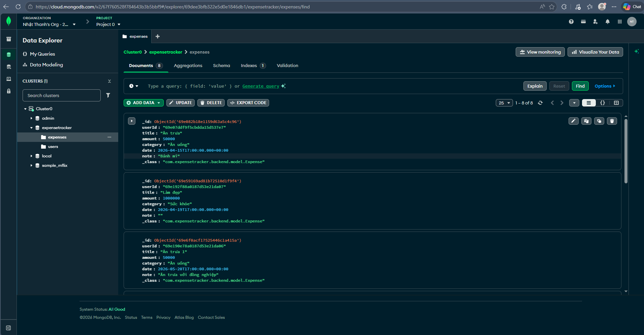
Task: Open the help question mark icon
Action: click(571, 22)
